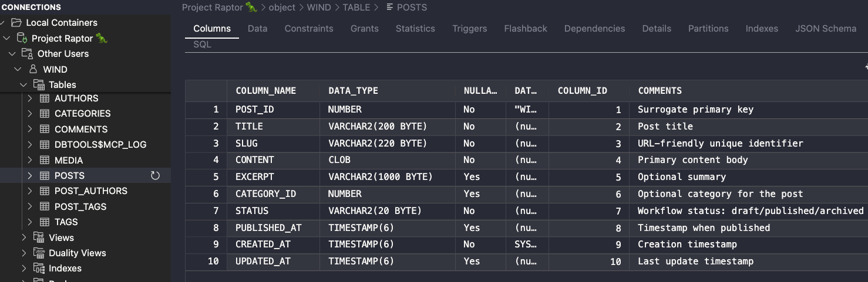
Task: Click the refresh icon on the POSTS row
Action: click(x=155, y=176)
